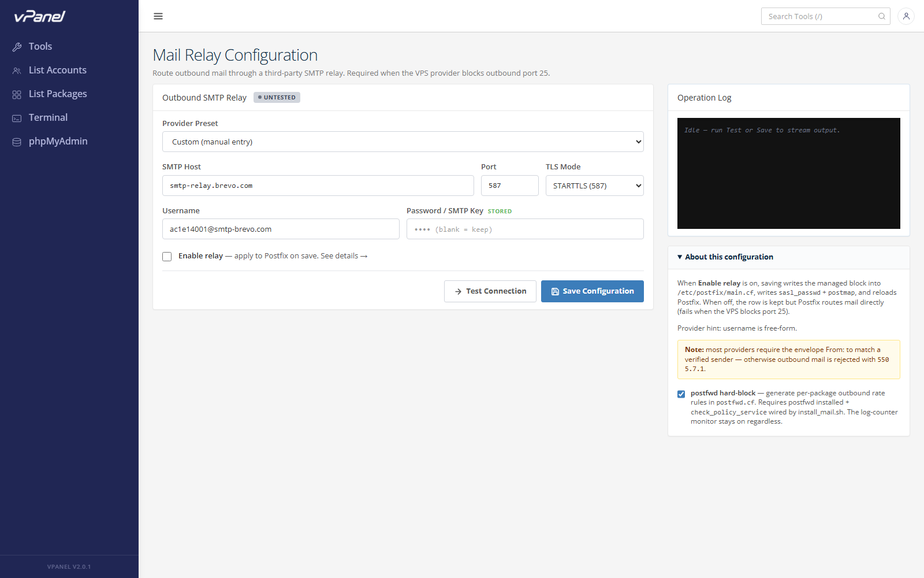This screenshot has height=578, width=924.
Task: Open the user account icon
Action: (906, 16)
